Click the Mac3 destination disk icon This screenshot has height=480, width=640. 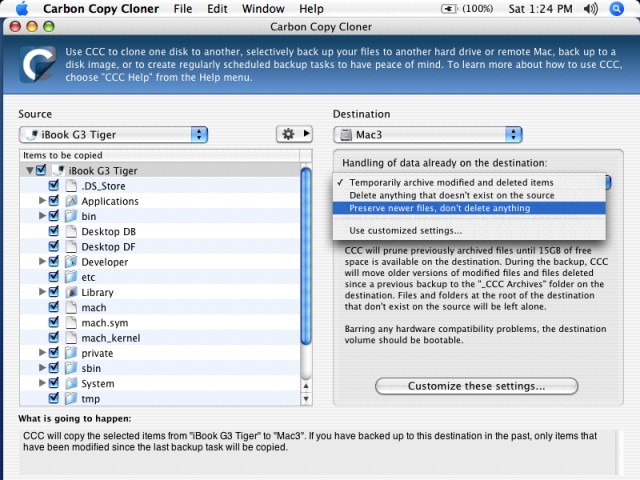(346, 135)
